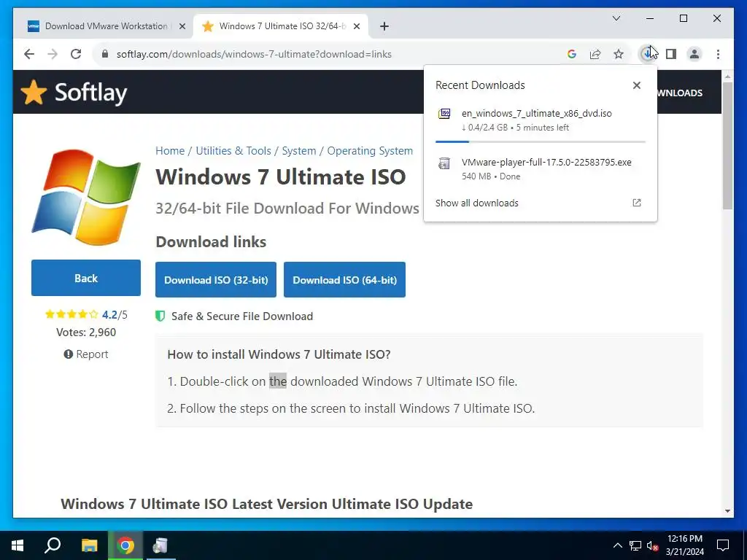The height and width of the screenshot is (560, 747).
Task: Click the taskbar clock 12:16 PM
Action: [x=684, y=539]
